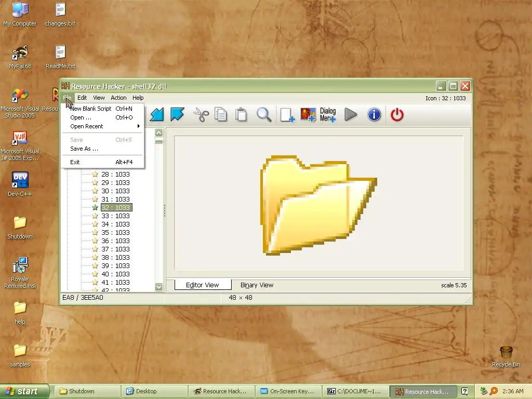Open the samples desktop folder
This screenshot has height=399, width=532.
coord(20,355)
